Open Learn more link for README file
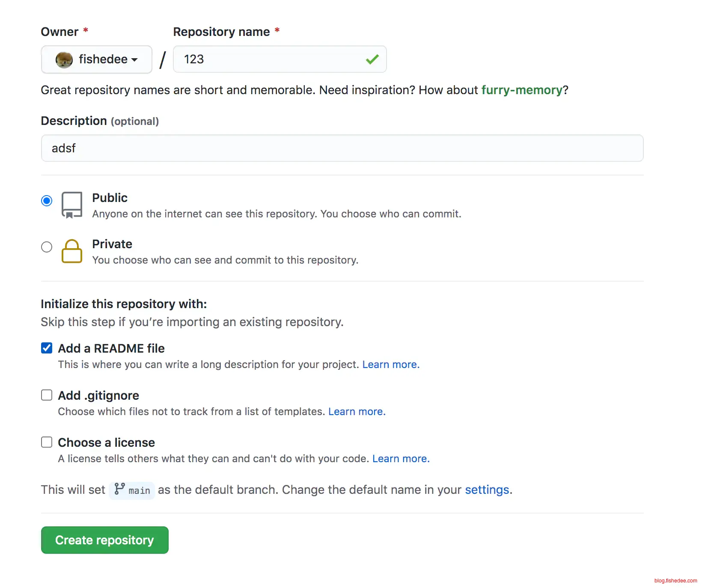 point(390,365)
